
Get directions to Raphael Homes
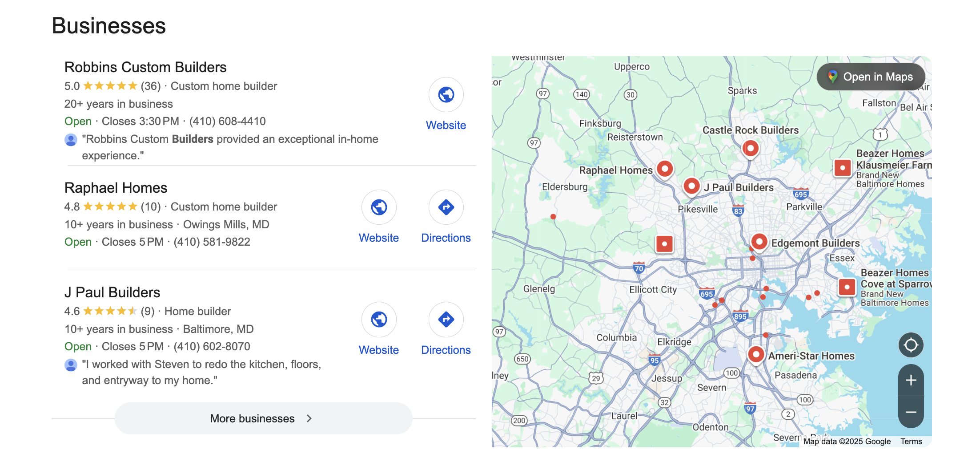pyautogui.click(x=446, y=207)
